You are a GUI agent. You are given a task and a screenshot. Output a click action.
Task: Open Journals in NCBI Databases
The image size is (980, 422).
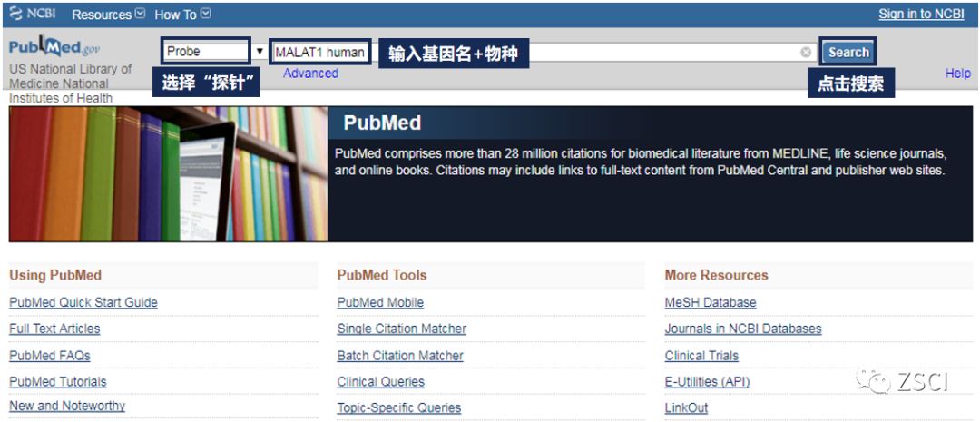click(x=743, y=329)
